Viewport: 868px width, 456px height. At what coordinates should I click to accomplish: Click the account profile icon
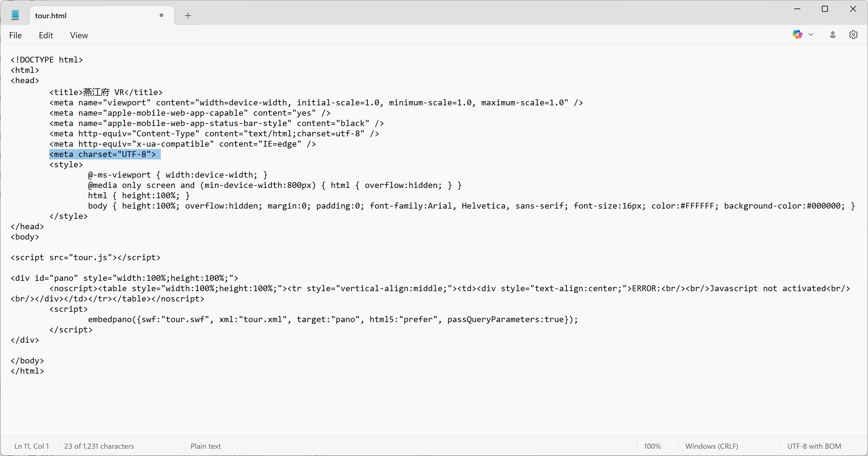(832, 34)
